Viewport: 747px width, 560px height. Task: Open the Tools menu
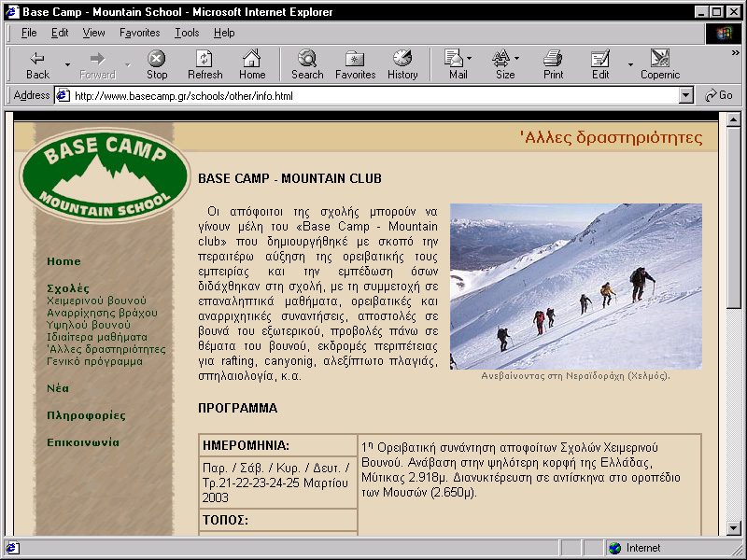(x=187, y=33)
